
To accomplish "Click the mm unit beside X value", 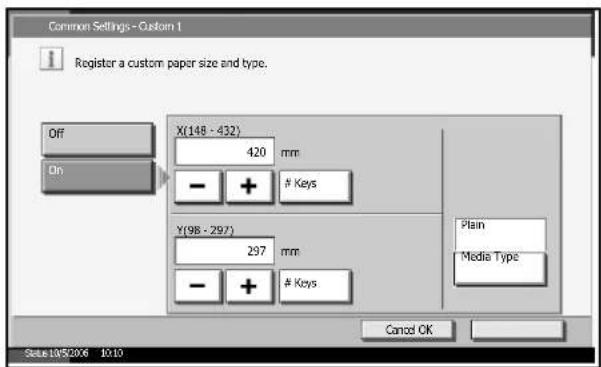I will coord(290,153).
